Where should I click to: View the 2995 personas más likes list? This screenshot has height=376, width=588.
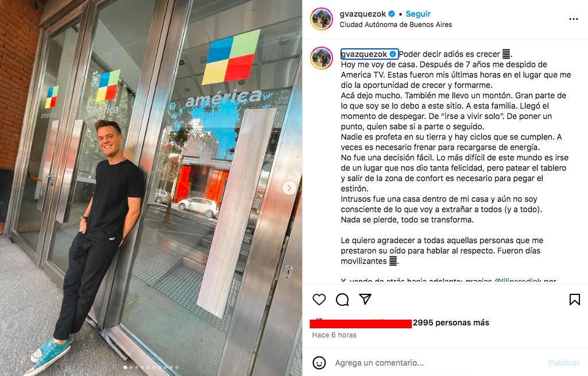(x=451, y=323)
